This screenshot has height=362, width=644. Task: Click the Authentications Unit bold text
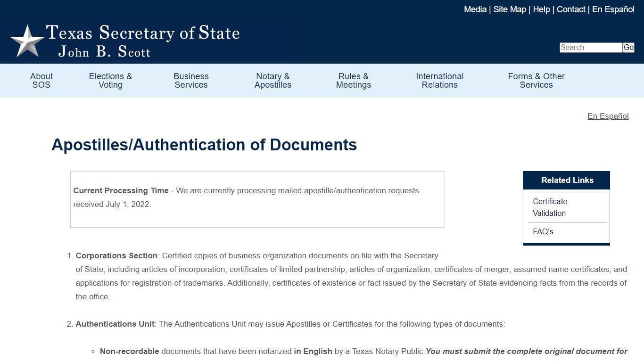click(115, 324)
